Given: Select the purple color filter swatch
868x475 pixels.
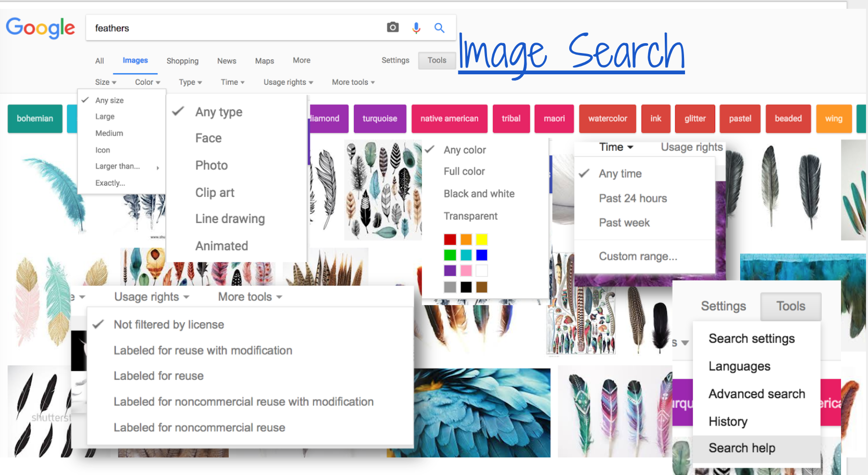Looking at the screenshot, I should click(450, 270).
